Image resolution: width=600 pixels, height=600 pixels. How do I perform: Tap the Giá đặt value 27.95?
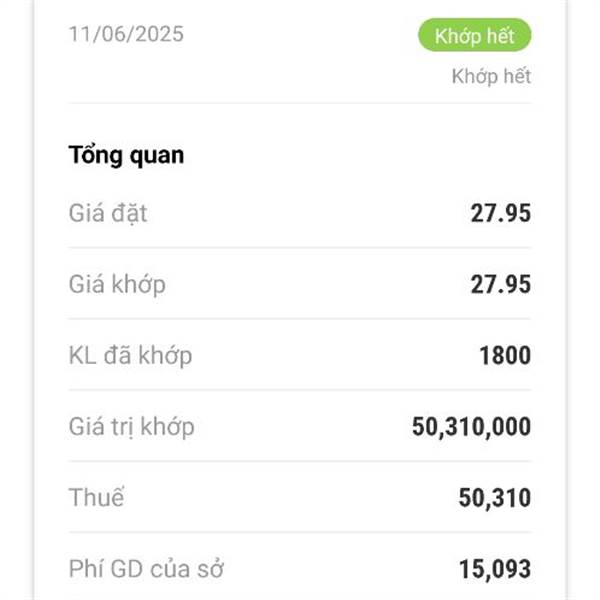(501, 213)
